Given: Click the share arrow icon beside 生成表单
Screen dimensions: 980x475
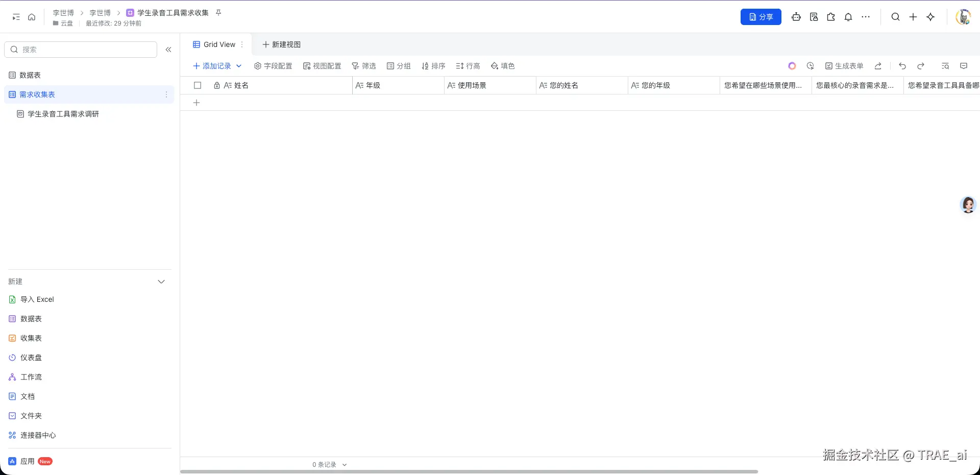Looking at the screenshot, I should click(x=878, y=66).
